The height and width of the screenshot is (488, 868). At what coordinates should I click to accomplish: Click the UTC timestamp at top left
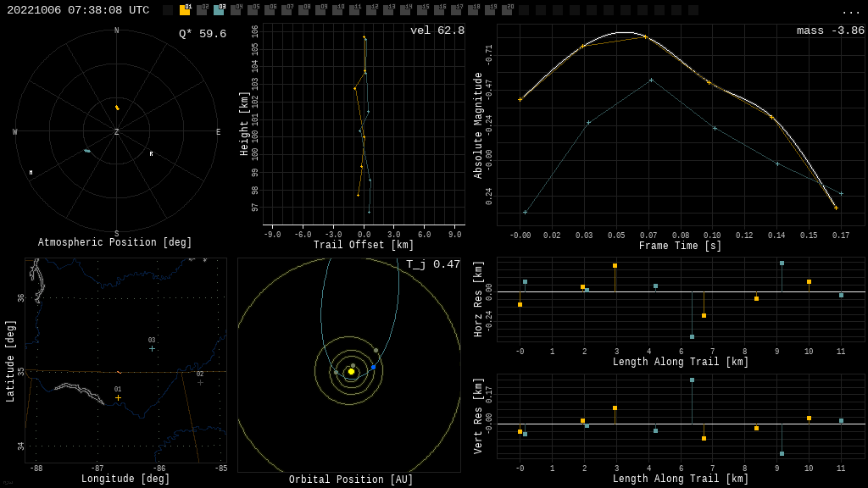78,10
